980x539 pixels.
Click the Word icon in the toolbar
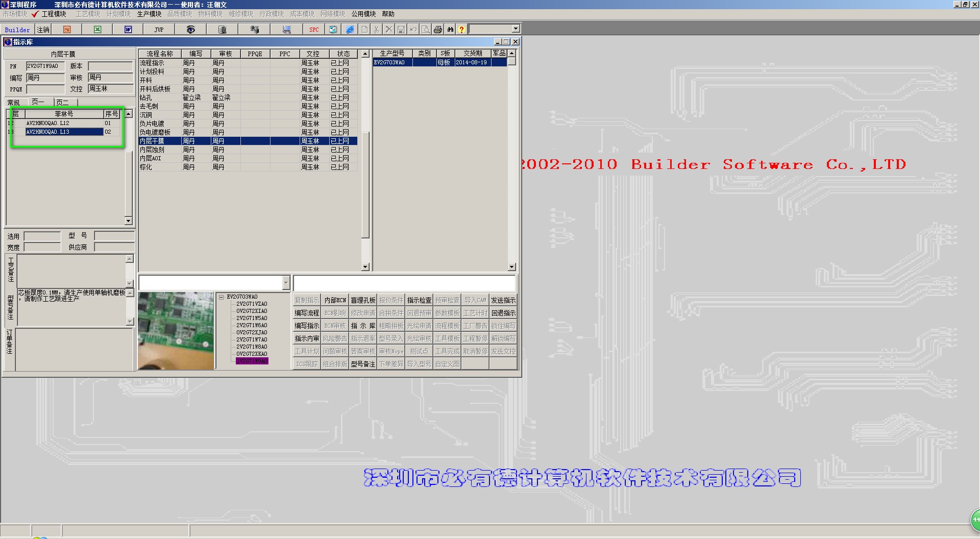128,30
